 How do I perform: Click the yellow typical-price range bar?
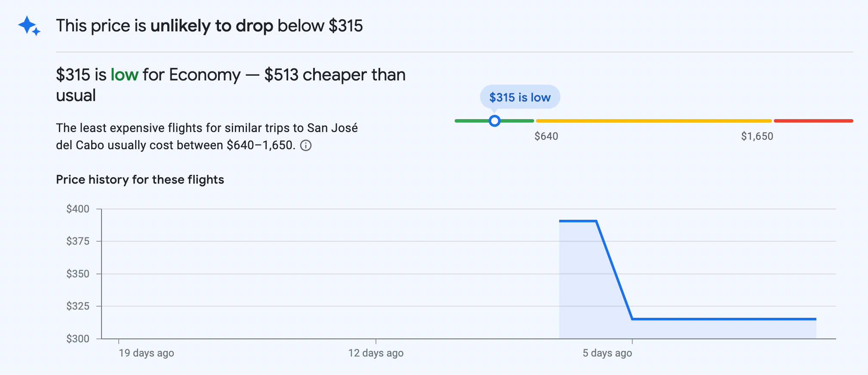point(654,121)
